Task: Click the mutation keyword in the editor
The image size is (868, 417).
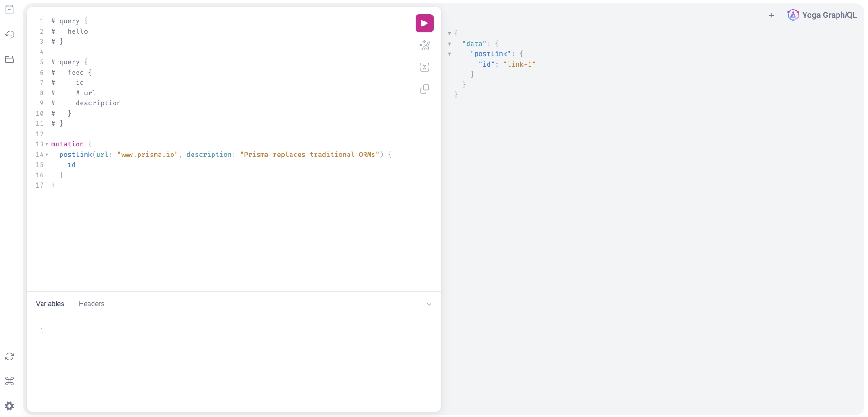Action: point(68,144)
